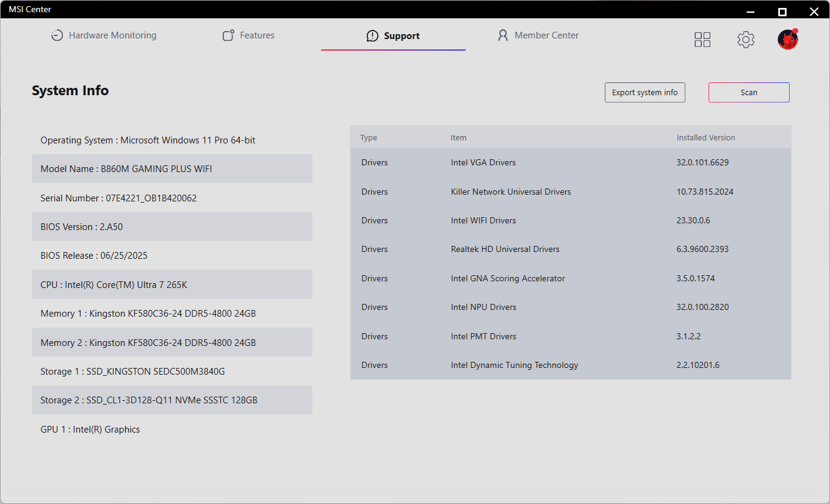
Task: Start a driver Scan
Action: click(x=749, y=93)
